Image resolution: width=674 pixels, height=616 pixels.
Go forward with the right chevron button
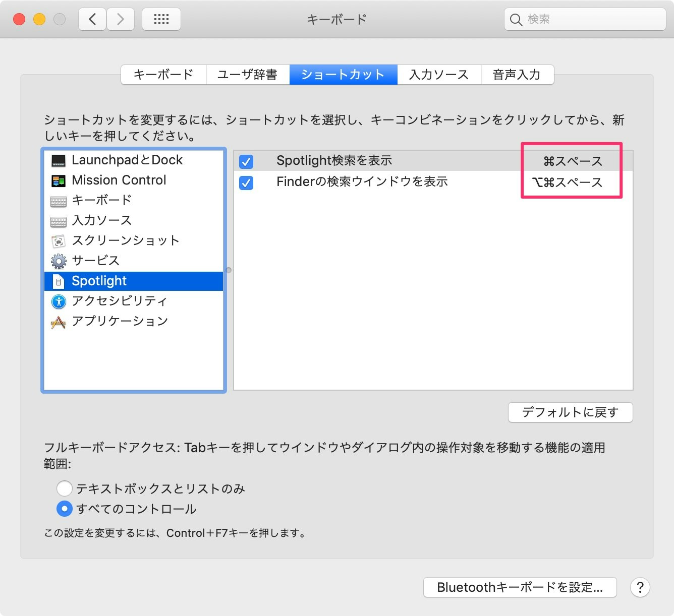pos(120,19)
